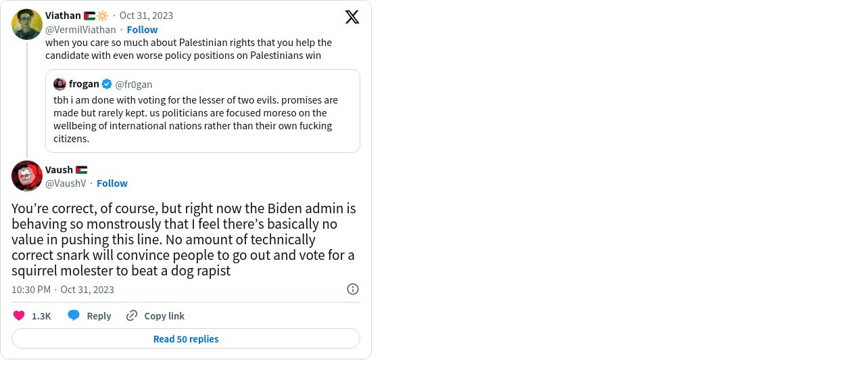Click the Vaush display name
The height and width of the screenshot is (377, 868).
click(x=59, y=170)
